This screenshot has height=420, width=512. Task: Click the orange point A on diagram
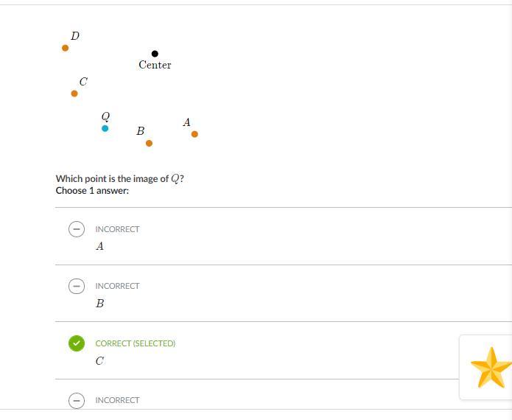pyautogui.click(x=194, y=134)
